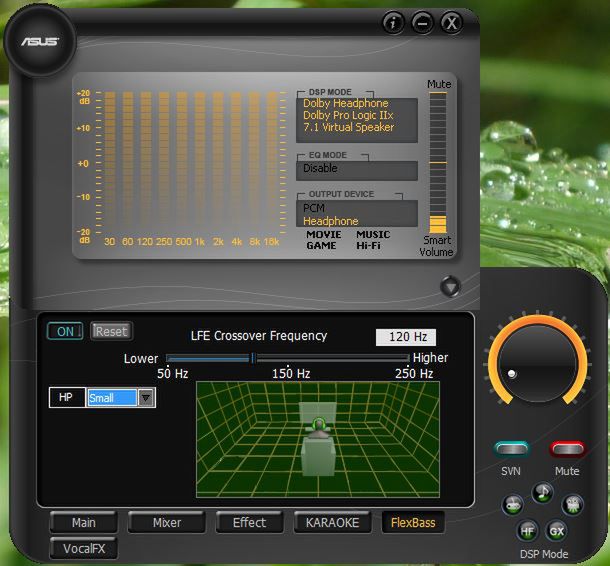Click the Smart Volume label
The image size is (610, 566).
(x=436, y=246)
